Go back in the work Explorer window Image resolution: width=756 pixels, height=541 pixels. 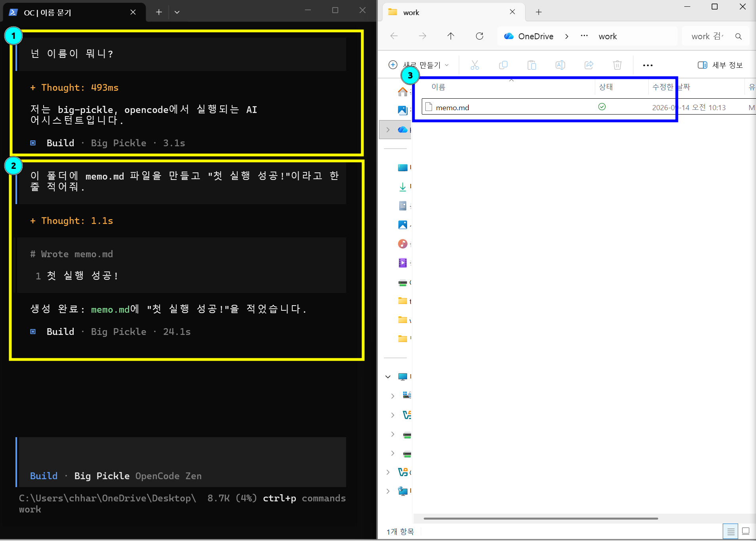(394, 36)
